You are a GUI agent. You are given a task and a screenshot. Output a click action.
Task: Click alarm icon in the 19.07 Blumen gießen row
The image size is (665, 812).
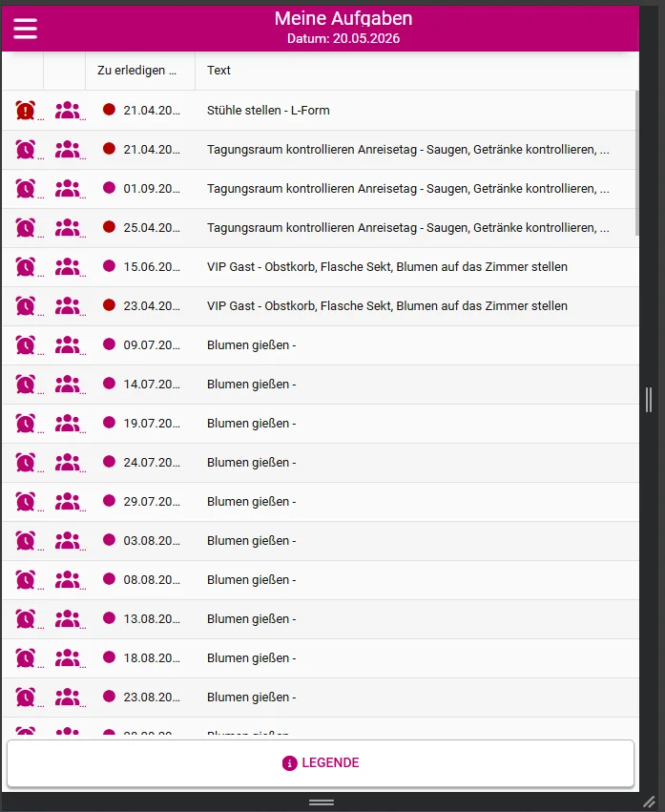(x=26, y=423)
